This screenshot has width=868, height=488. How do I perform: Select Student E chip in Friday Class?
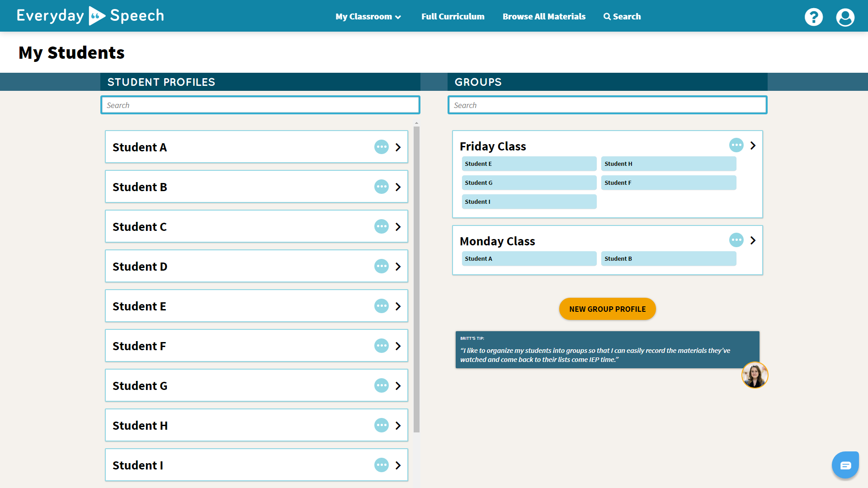pos(529,164)
